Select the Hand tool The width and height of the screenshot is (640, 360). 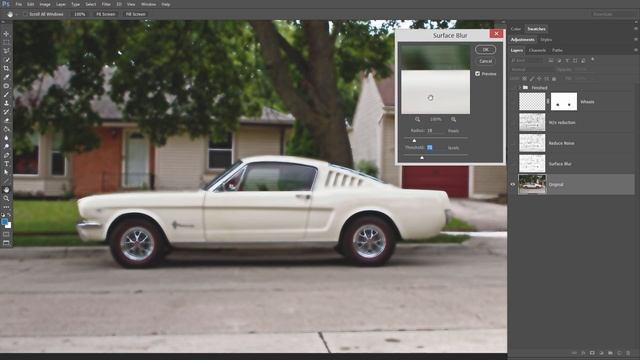tap(6, 190)
